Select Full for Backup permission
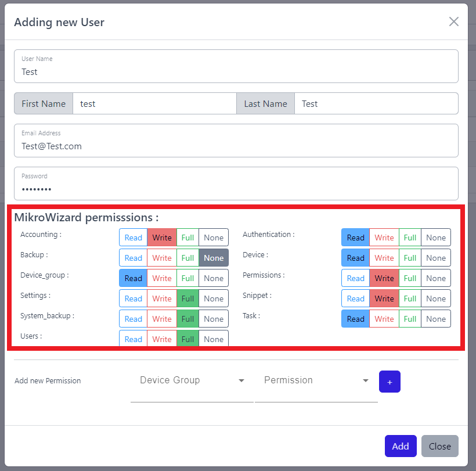Viewport: 476px width, 471px height. click(x=187, y=258)
